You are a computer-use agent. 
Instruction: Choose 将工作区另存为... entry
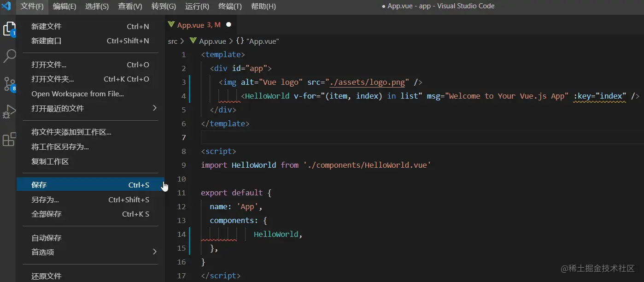pos(90,147)
